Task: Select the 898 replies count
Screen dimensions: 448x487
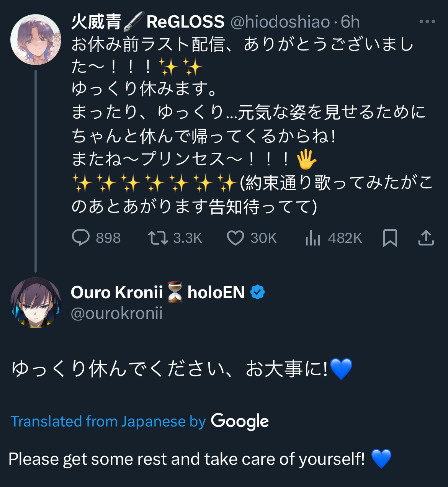Action: [108, 238]
